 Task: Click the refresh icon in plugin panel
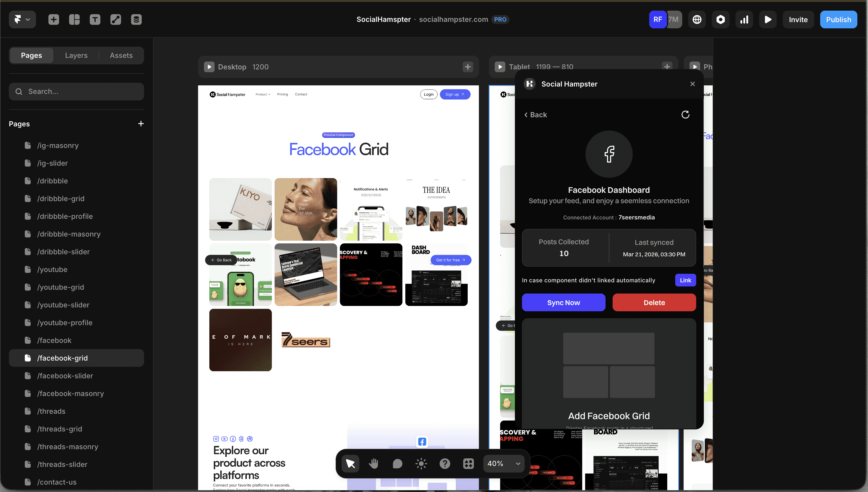click(685, 115)
